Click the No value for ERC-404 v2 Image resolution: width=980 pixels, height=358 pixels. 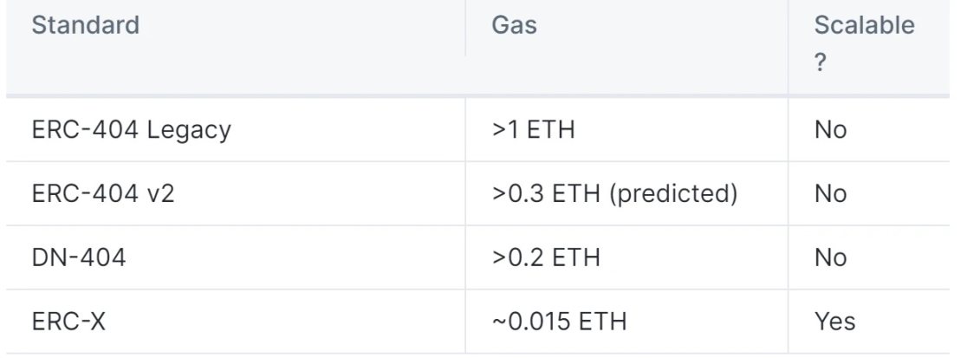click(x=830, y=193)
